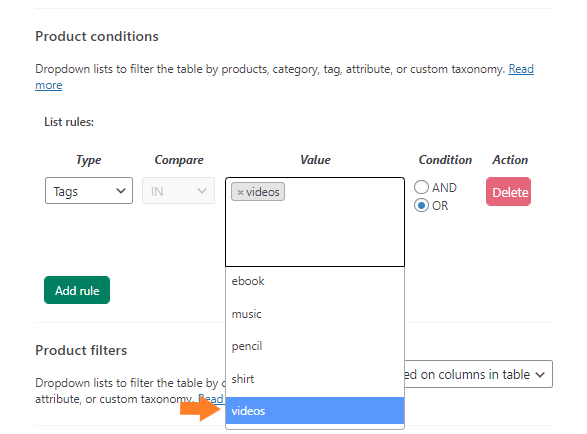Expand the 'columns in table' dropdown
Viewport: 587px width, 434px height.
point(478,374)
